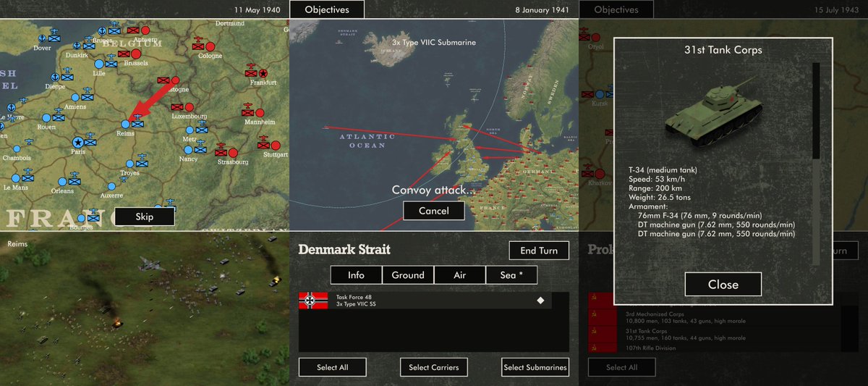The width and height of the screenshot is (868, 386).
Task: Click the Frankfurt red star marker
Action: [x=264, y=73]
